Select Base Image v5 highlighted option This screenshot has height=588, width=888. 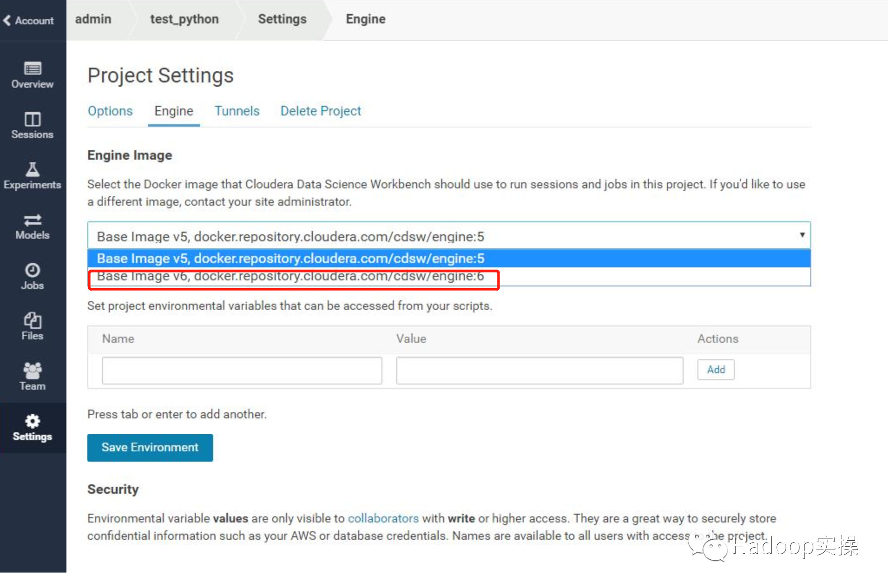click(x=290, y=259)
